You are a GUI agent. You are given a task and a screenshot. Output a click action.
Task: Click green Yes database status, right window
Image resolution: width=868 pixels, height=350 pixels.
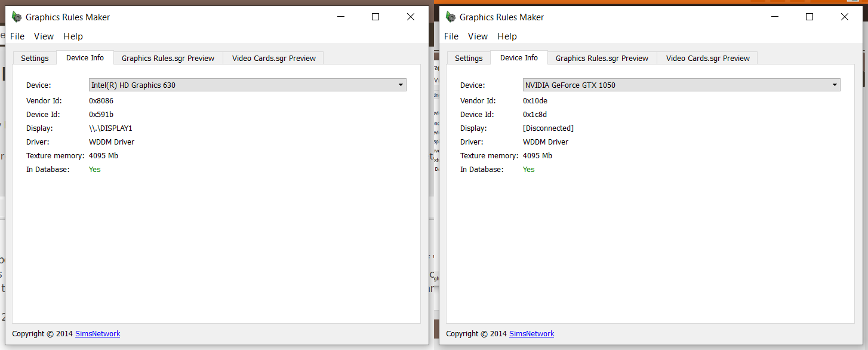click(529, 170)
